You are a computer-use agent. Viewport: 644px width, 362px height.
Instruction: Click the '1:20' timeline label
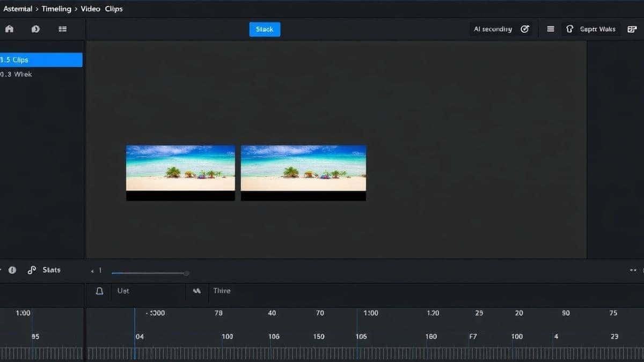click(433, 313)
